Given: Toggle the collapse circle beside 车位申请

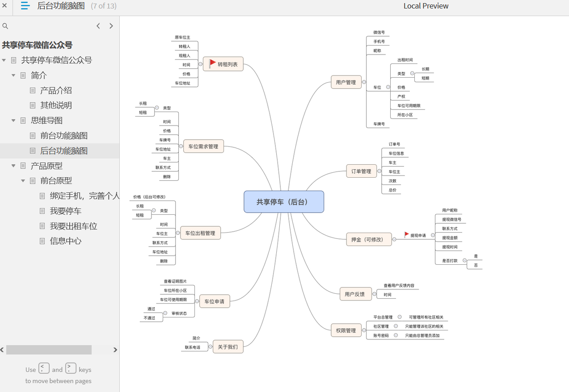Looking at the screenshot, I should point(197,301).
